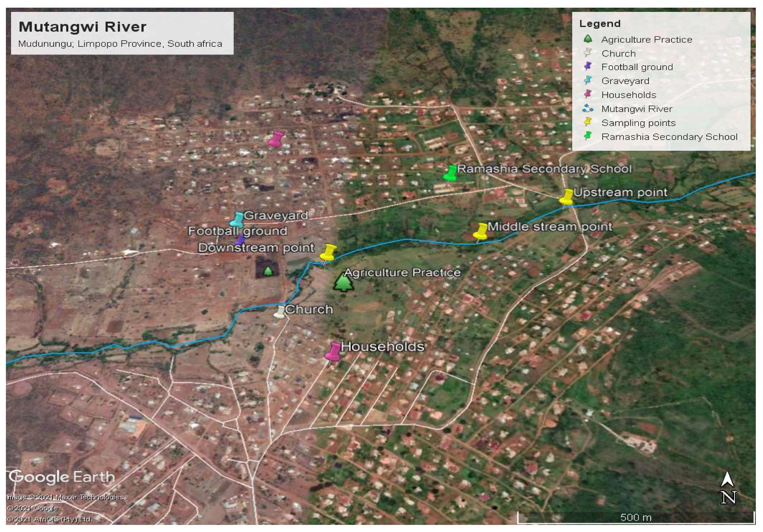This screenshot has height=532, width=763.
Task: Click the Google Earth logo
Action: [62, 477]
